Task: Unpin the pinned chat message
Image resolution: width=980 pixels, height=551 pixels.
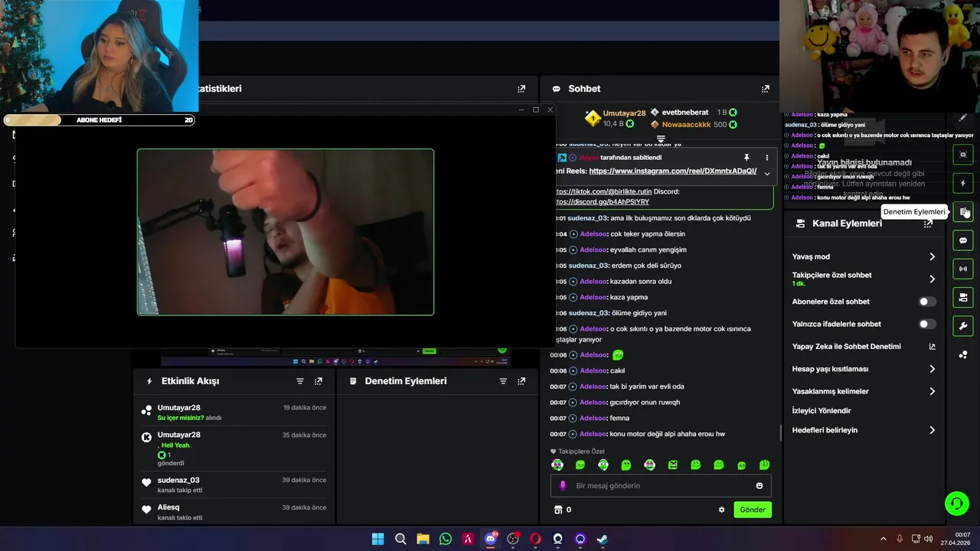Action: point(746,158)
